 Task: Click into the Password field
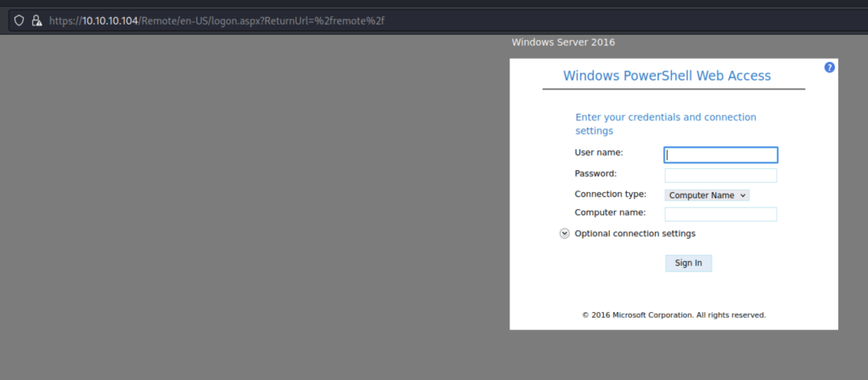pos(720,175)
